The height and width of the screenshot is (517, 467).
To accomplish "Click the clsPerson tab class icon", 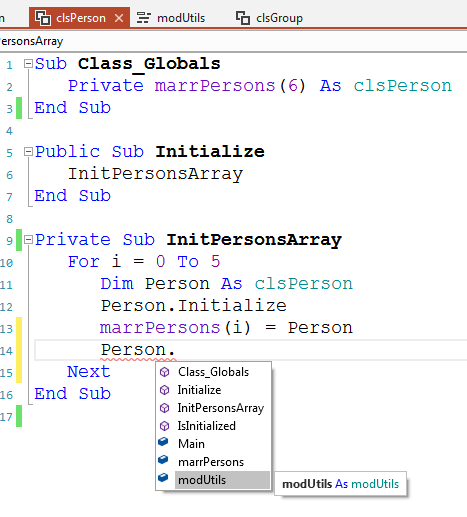I will [43, 18].
